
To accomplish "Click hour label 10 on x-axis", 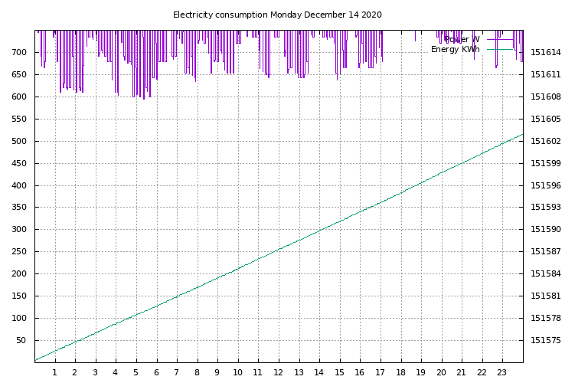I will pos(237,372).
